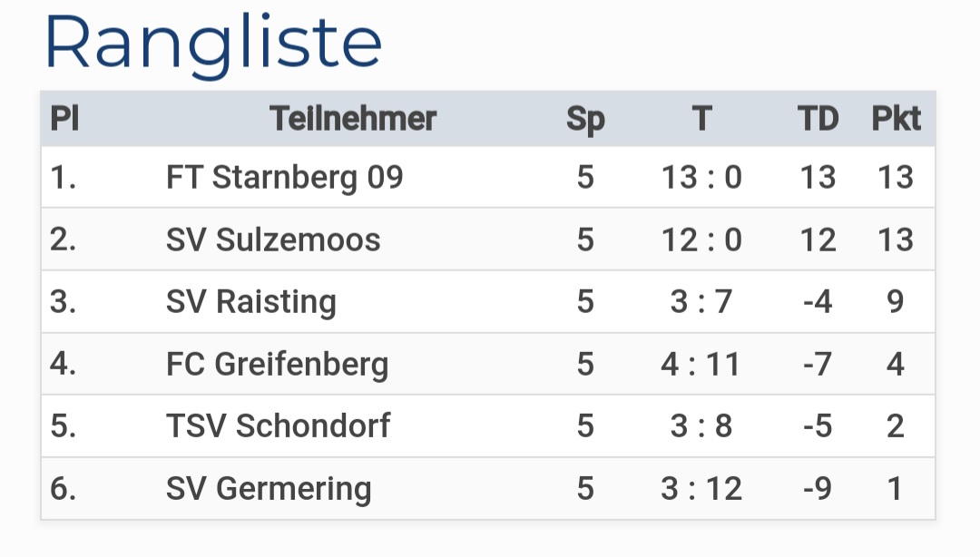Click the -9 goal difference value
Screen dimensions: 980x557
coord(818,489)
